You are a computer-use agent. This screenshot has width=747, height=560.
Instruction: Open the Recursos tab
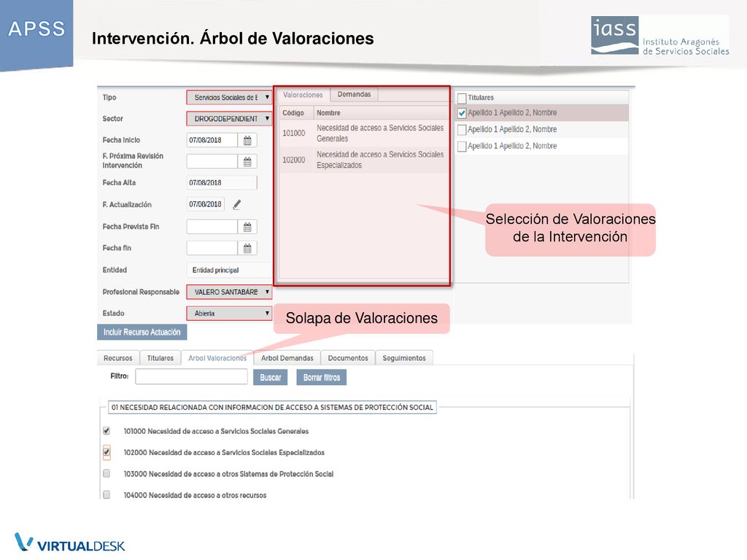[x=118, y=358]
